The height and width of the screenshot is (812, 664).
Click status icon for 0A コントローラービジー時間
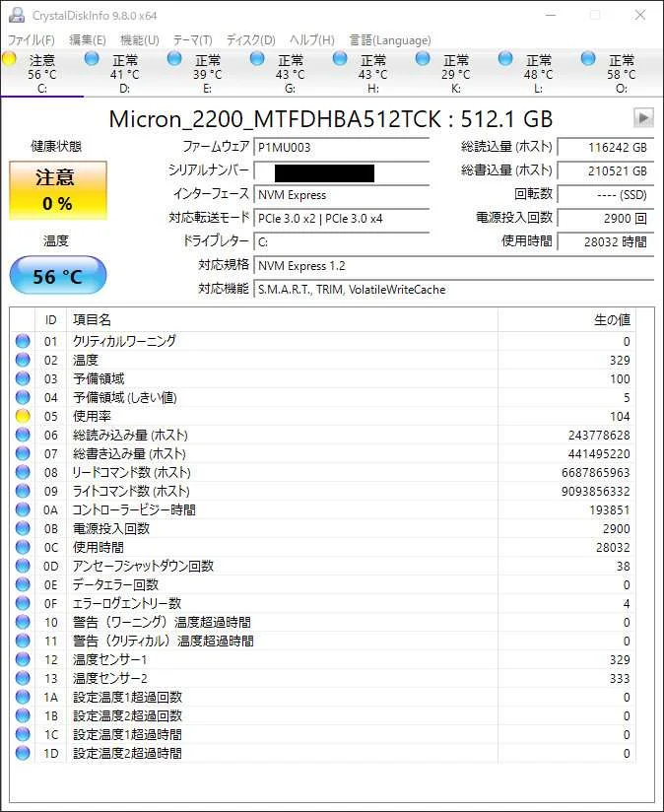[23, 509]
